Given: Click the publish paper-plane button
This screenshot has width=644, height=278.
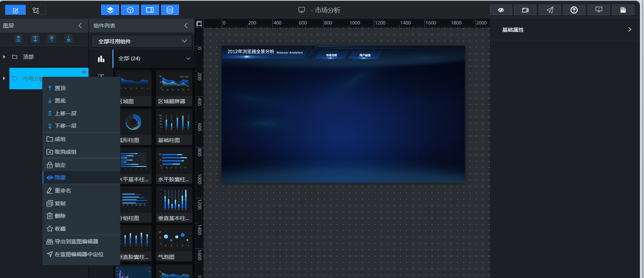Looking at the screenshot, I should 550,10.
